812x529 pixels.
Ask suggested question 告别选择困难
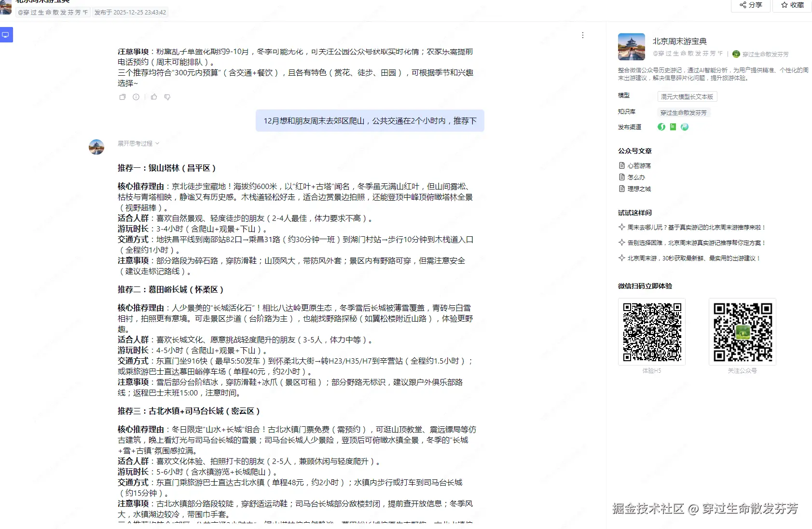pos(697,243)
